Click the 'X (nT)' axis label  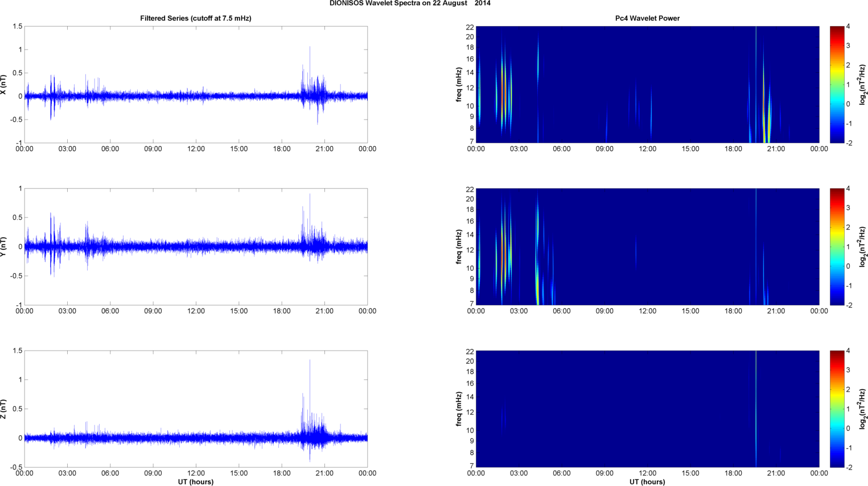click(x=3, y=84)
